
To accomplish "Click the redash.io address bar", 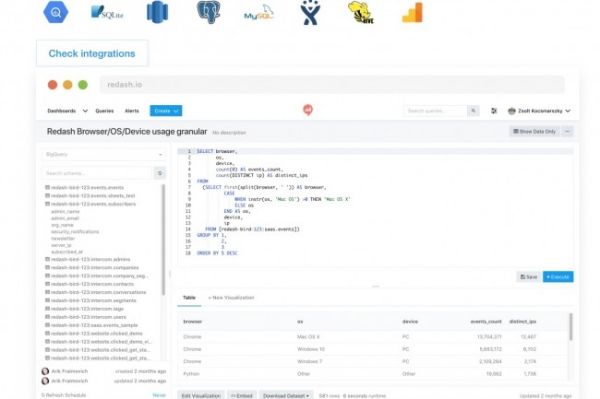I will [x=332, y=85].
